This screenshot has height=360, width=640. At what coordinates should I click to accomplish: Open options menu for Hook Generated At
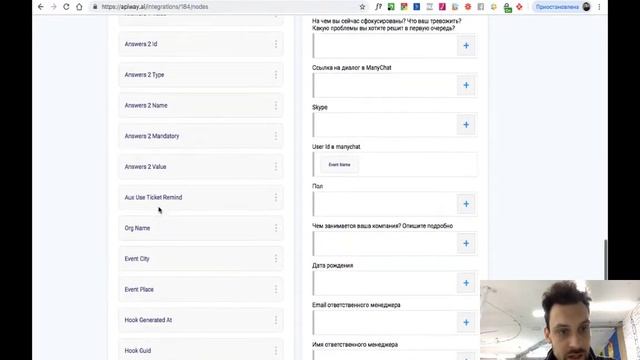coord(276,320)
